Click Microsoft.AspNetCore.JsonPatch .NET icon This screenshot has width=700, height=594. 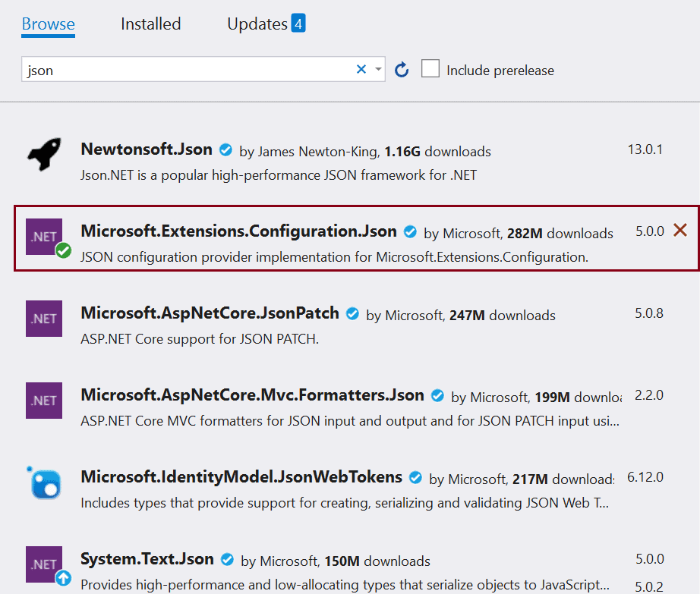pyautogui.click(x=44, y=318)
